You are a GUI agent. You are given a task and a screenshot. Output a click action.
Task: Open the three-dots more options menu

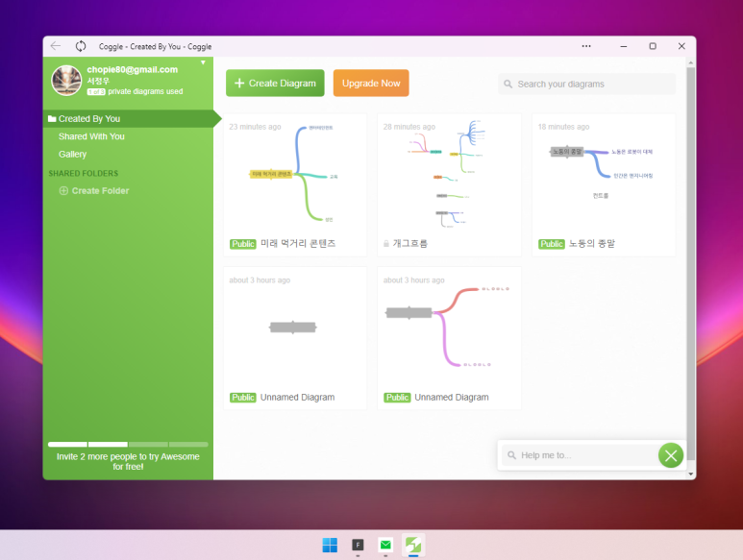[x=586, y=46]
